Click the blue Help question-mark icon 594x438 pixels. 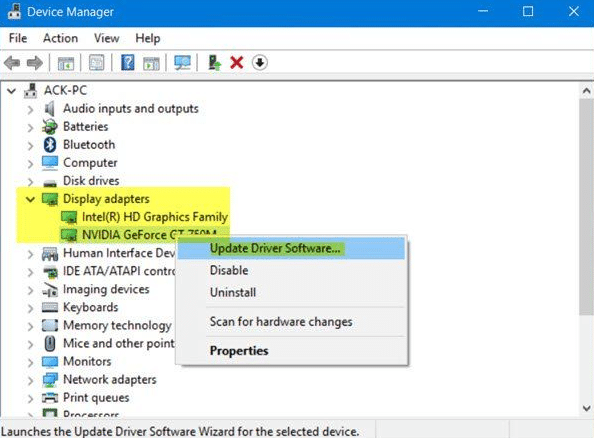tap(128, 63)
